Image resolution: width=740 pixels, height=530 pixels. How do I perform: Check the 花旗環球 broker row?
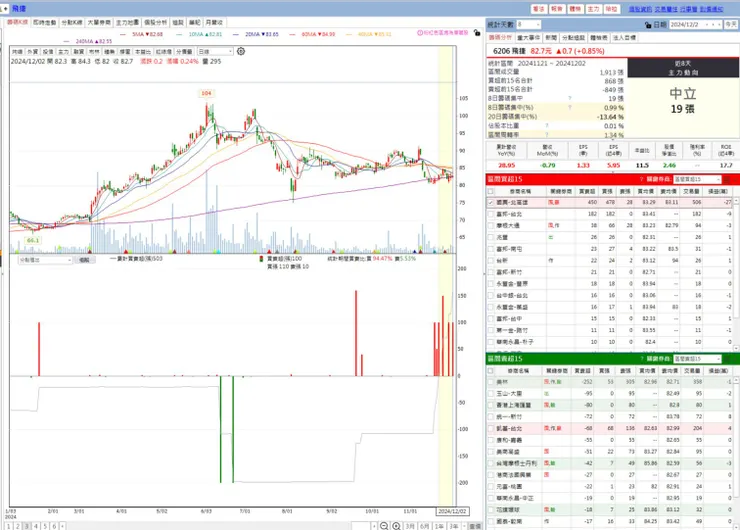tap(491, 510)
